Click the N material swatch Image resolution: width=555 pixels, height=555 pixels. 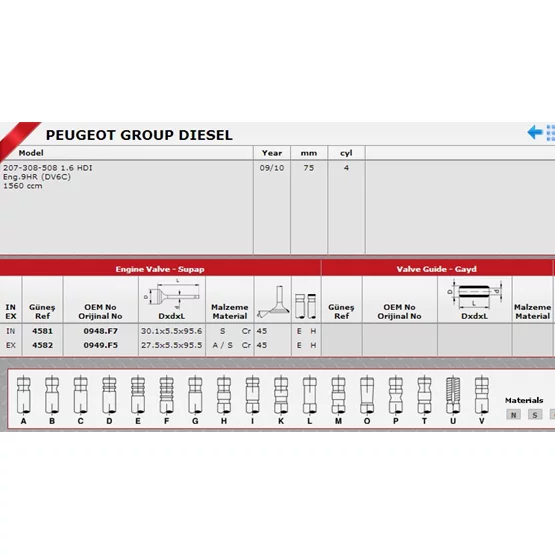514,415
